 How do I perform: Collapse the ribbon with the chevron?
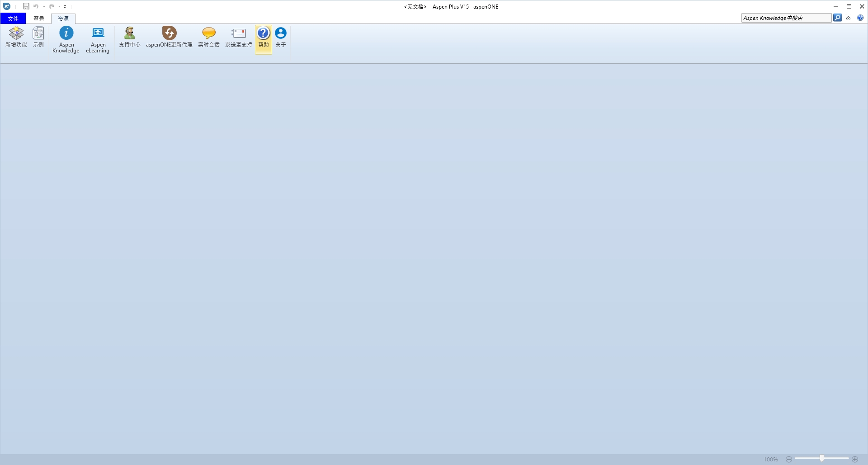tap(849, 18)
